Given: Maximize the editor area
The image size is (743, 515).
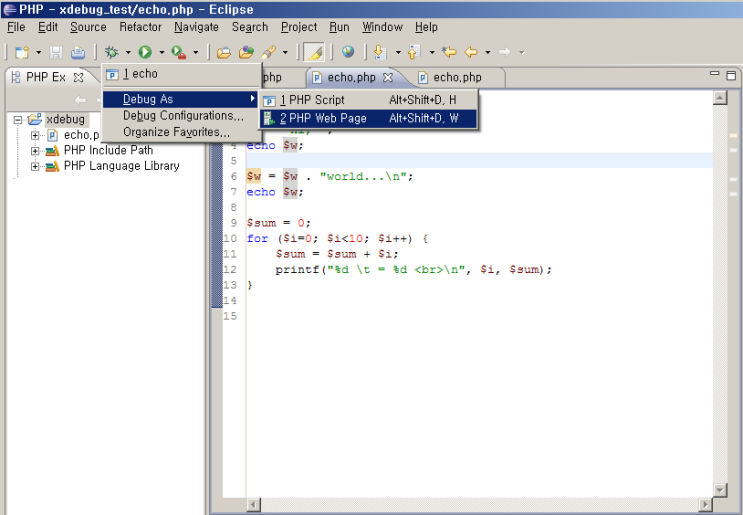Looking at the screenshot, I should coord(731,75).
